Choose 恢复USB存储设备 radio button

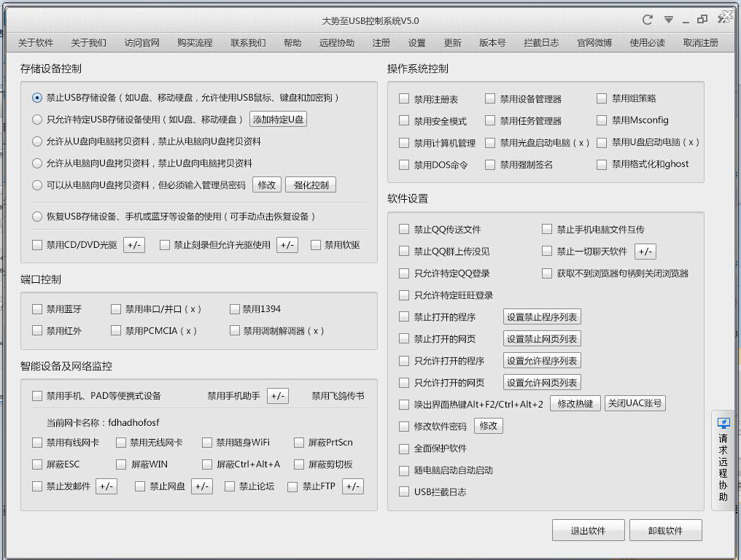point(38,217)
